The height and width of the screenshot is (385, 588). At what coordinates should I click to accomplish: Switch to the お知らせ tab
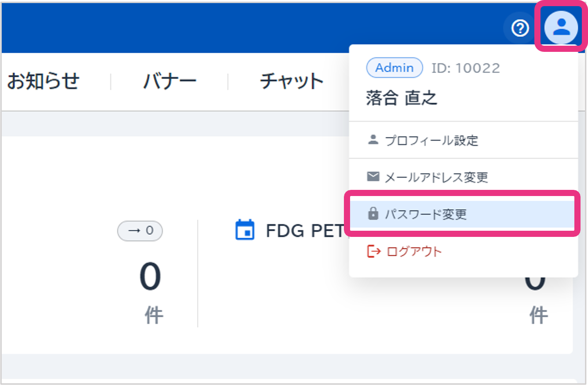tap(43, 81)
